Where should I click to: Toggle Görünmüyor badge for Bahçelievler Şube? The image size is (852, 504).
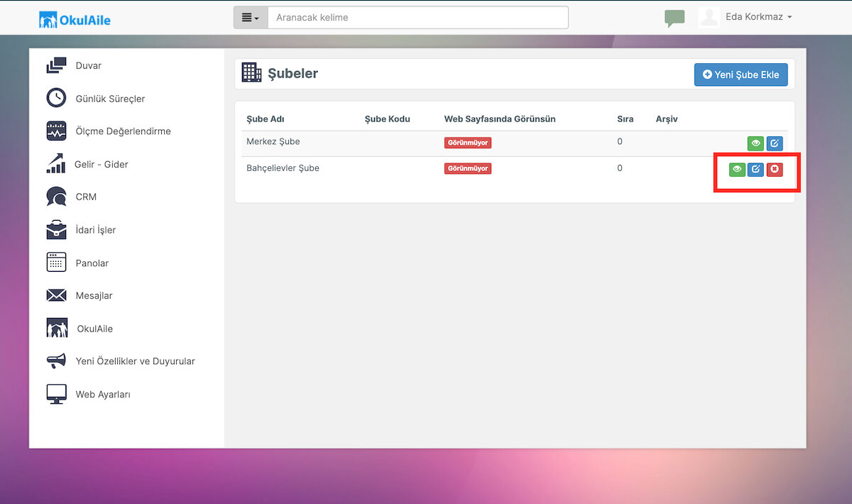pyautogui.click(x=468, y=169)
